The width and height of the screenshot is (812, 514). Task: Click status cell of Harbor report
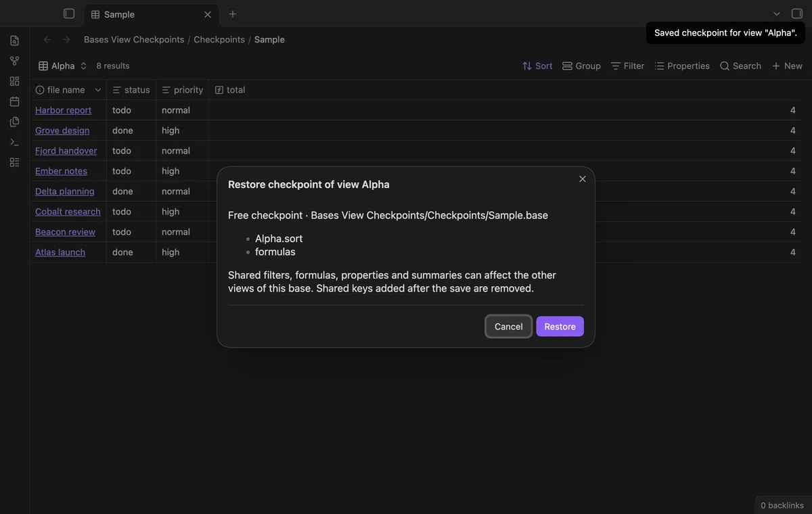(x=131, y=110)
